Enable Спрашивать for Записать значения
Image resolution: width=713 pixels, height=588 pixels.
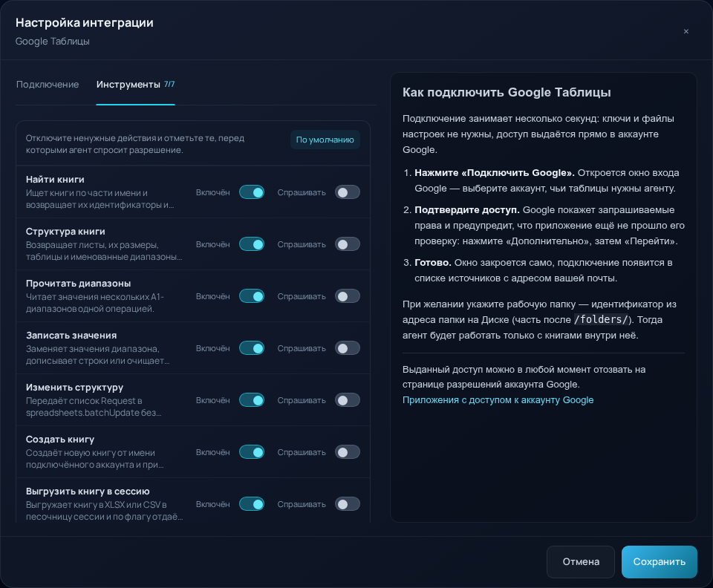pyautogui.click(x=348, y=348)
